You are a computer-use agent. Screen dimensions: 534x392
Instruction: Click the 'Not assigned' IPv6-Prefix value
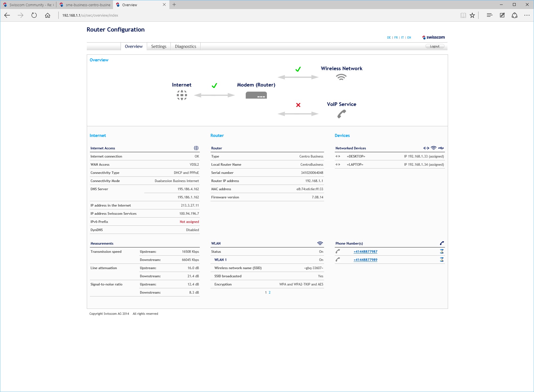pyautogui.click(x=189, y=222)
